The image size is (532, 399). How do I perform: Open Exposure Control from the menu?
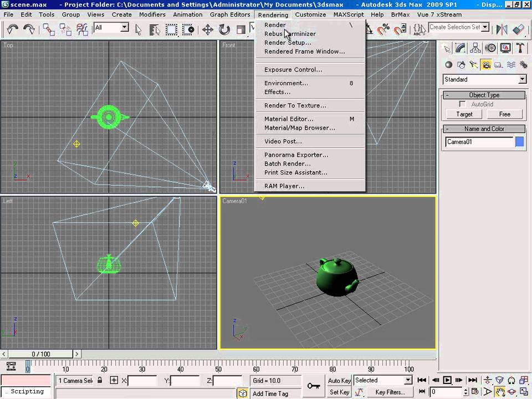click(x=310, y=70)
